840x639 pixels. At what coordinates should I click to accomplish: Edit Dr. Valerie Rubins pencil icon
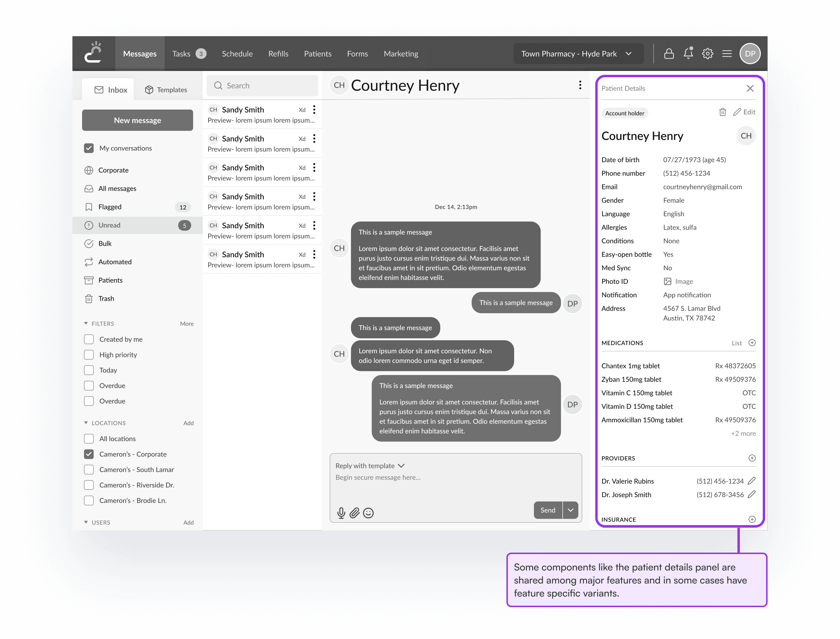[x=751, y=481]
